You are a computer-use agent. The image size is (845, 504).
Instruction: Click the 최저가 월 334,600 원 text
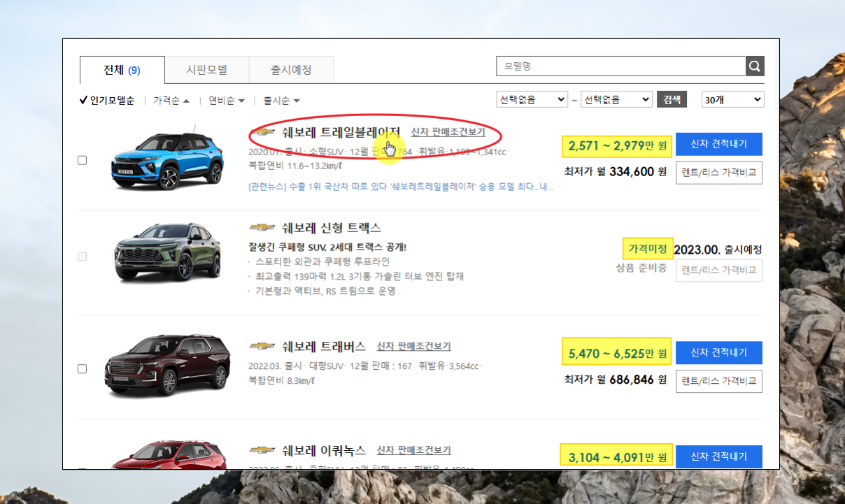point(616,172)
